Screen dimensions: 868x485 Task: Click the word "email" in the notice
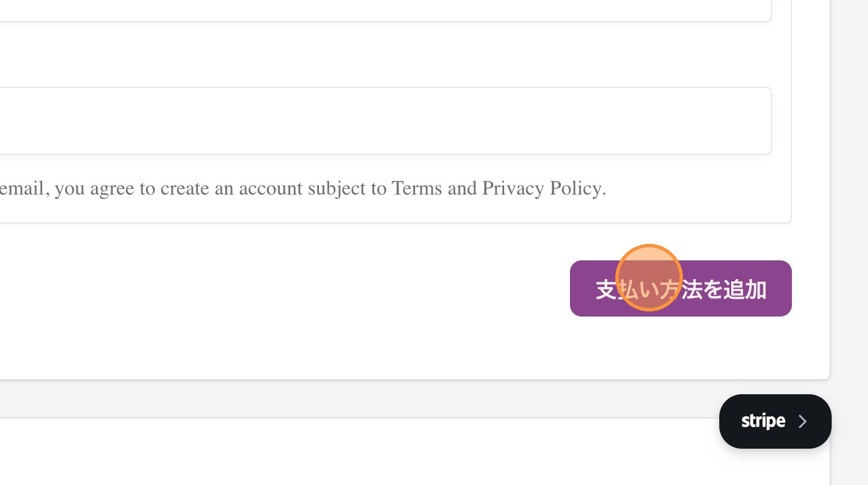click(x=22, y=188)
